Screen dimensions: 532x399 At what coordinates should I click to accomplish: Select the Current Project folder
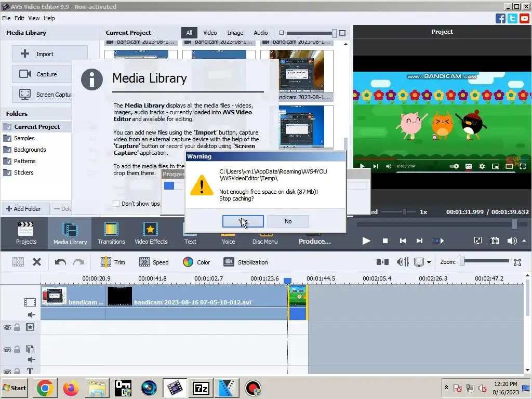[x=37, y=127]
